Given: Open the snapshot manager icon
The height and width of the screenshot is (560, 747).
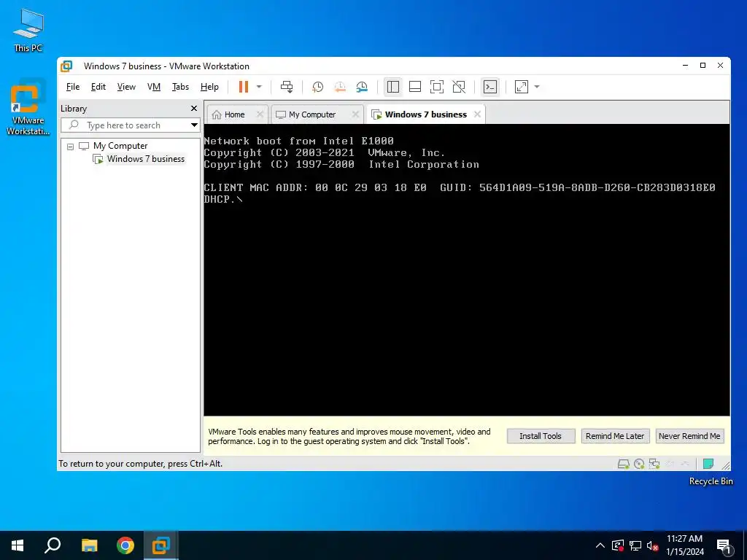Looking at the screenshot, I should (362, 87).
